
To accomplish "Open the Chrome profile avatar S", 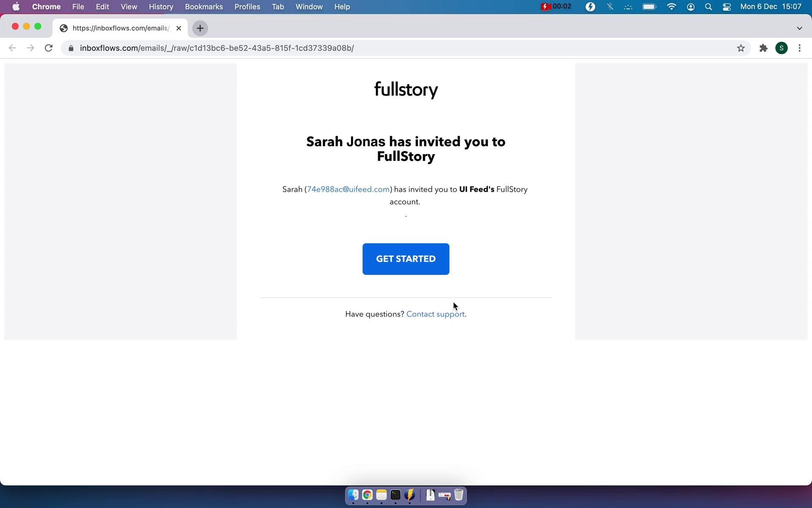I will coord(781,48).
